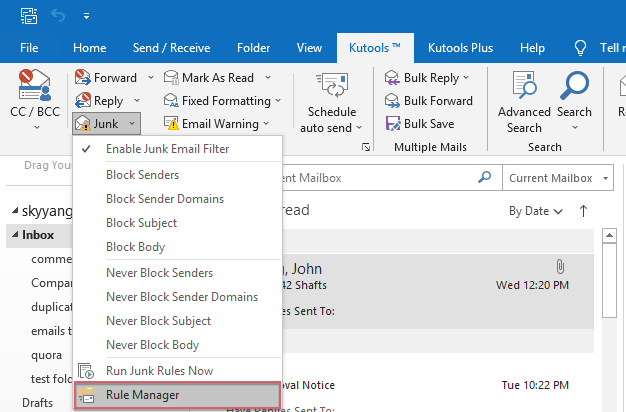Open the File tab
626x412 pixels.
(29, 48)
